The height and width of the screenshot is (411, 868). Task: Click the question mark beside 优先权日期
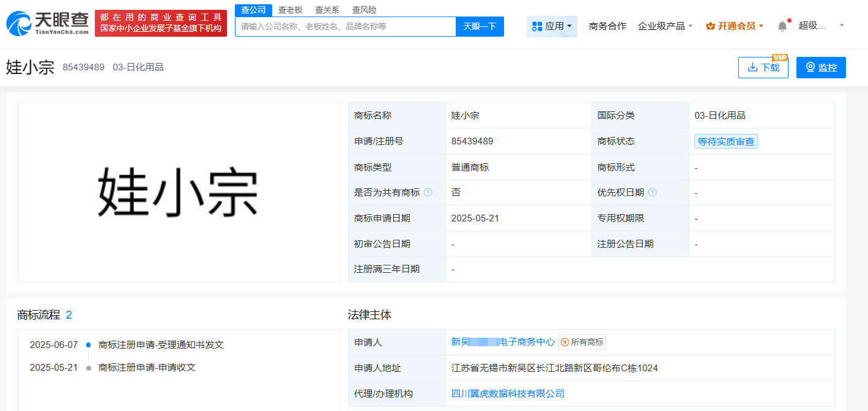coord(652,192)
